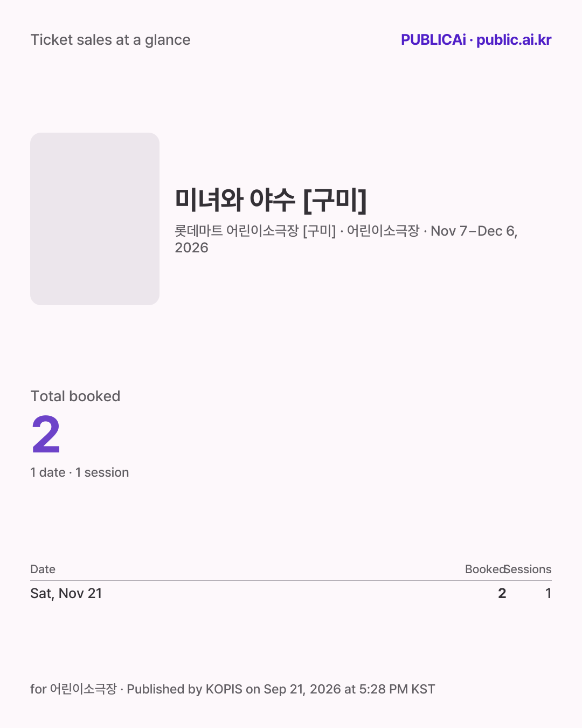The width and height of the screenshot is (582, 728).
Task: Click the 어린이소극장 name in the footer
Action: click(x=83, y=689)
